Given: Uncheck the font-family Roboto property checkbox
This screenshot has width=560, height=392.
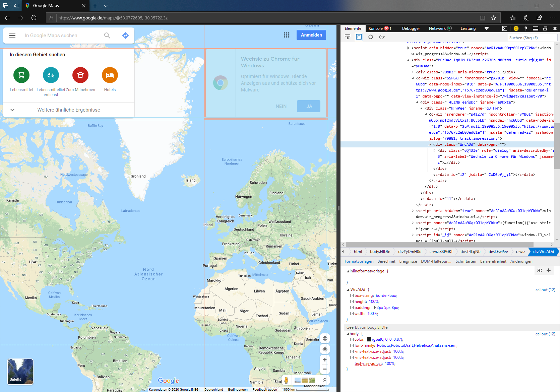Looking at the screenshot, I should point(352,345).
